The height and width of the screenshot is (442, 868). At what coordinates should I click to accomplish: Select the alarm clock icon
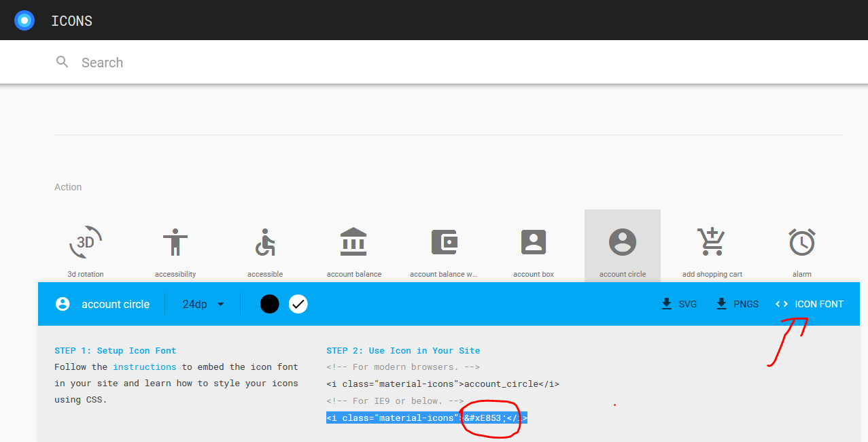click(801, 241)
